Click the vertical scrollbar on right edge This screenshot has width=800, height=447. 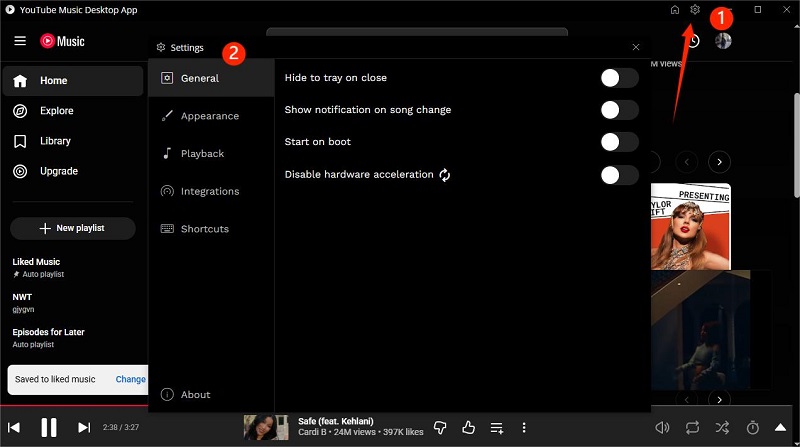pyautogui.click(x=797, y=145)
